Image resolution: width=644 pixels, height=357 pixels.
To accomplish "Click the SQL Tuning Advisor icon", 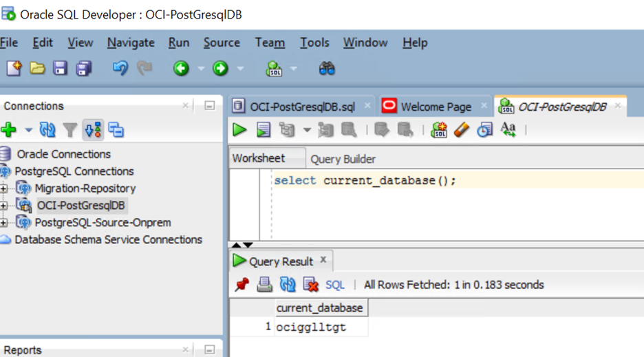I will [350, 130].
